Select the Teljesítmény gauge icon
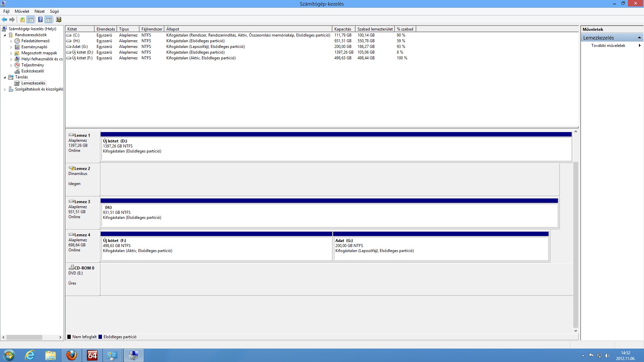Screen dimensions: 644x362 pos(17,65)
